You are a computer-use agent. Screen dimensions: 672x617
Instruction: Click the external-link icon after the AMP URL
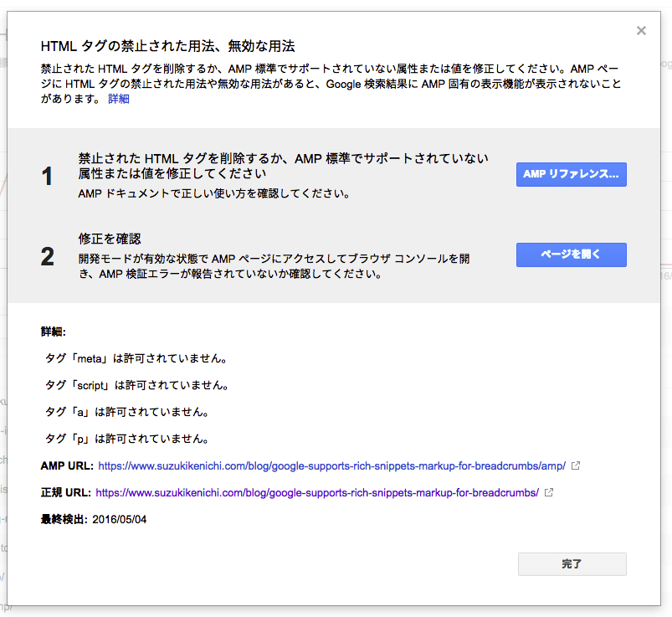point(576,465)
